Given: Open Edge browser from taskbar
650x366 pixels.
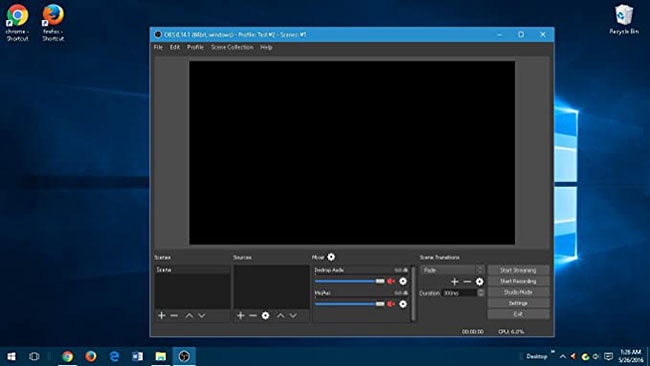Looking at the screenshot, I should click(x=114, y=356).
